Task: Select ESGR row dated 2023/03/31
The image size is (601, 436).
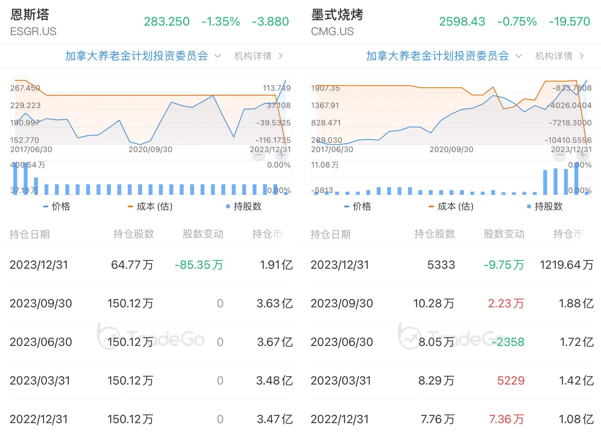Action: click(151, 380)
